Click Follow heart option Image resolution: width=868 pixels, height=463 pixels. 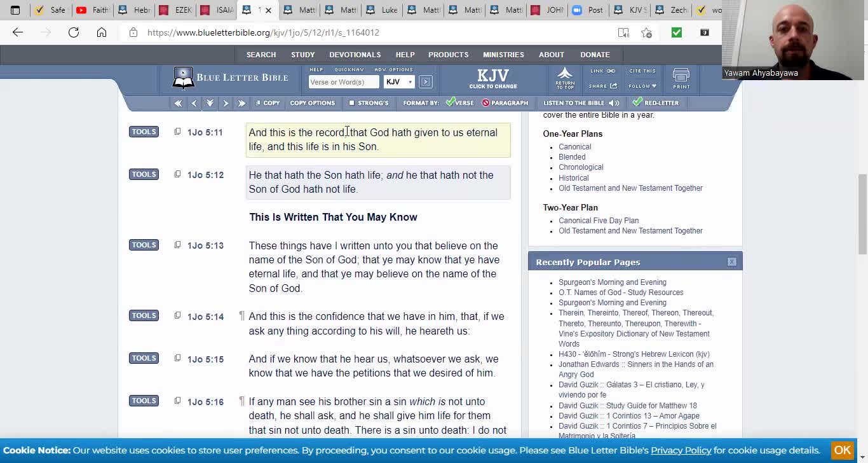pos(642,86)
